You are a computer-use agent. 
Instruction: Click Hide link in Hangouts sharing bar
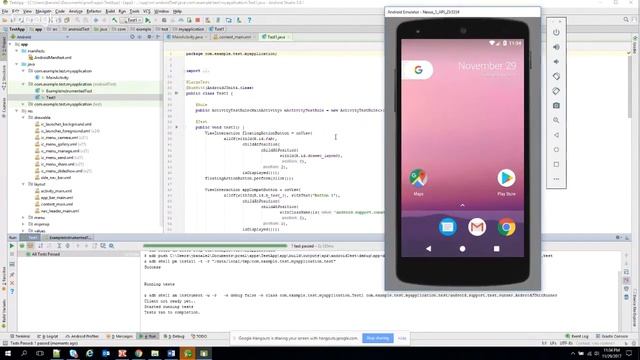(x=402, y=338)
